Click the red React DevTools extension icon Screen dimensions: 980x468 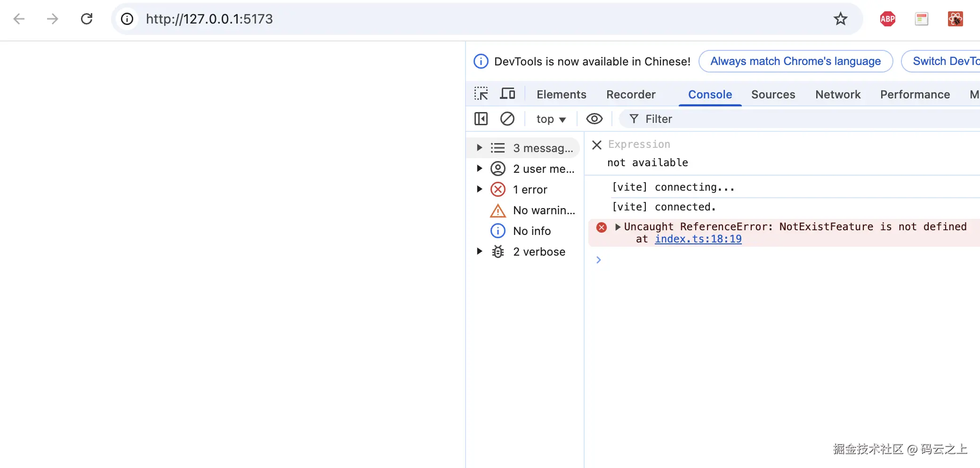click(x=955, y=19)
